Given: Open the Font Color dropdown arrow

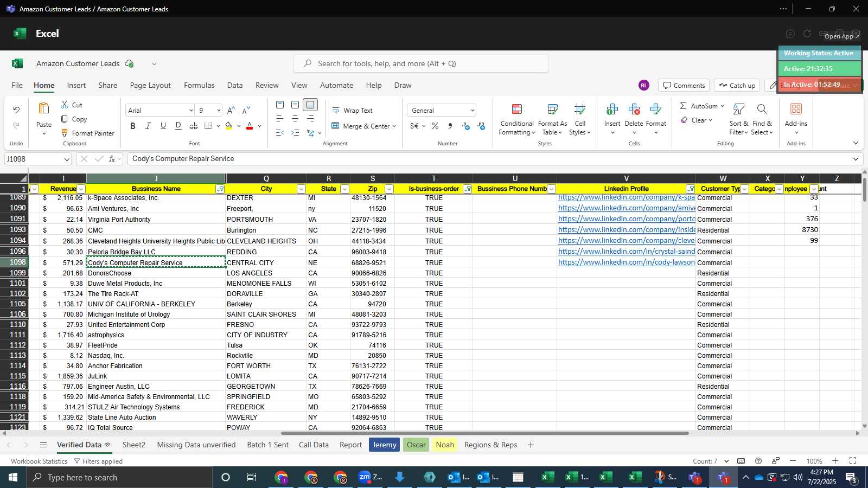Looking at the screenshot, I should (x=260, y=126).
